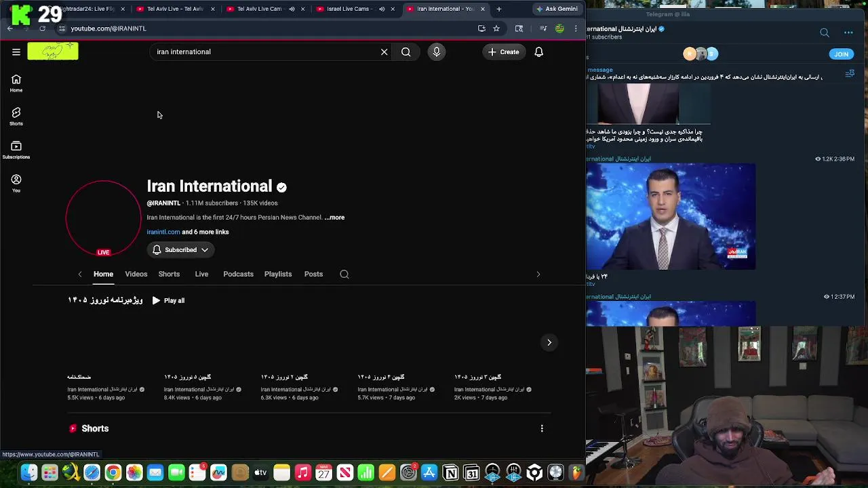The width and height of the screenshot is (868, 488).
Task: Switch to the Posts channel tab
Action: pyautogui.click(x=313, y=274)
